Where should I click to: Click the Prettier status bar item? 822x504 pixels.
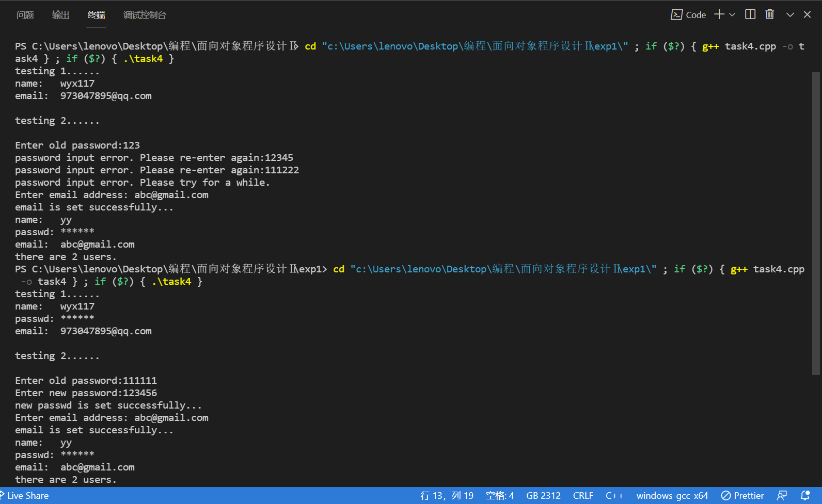[742, 496]
